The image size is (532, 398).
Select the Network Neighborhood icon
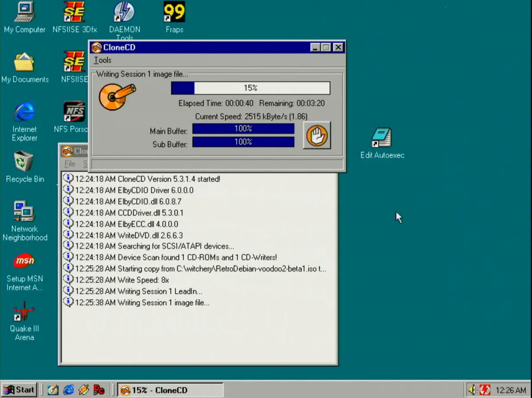(24, 221)
